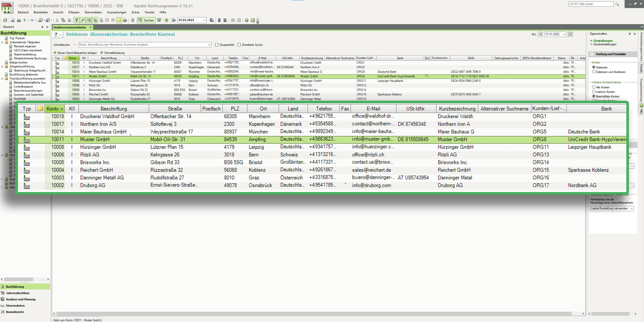Enable the Erweiterte Suche checkbox

(239, 45)
